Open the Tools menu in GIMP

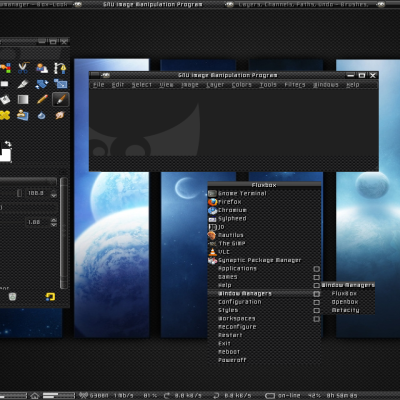pyautogui.click(x=268, y=85)
